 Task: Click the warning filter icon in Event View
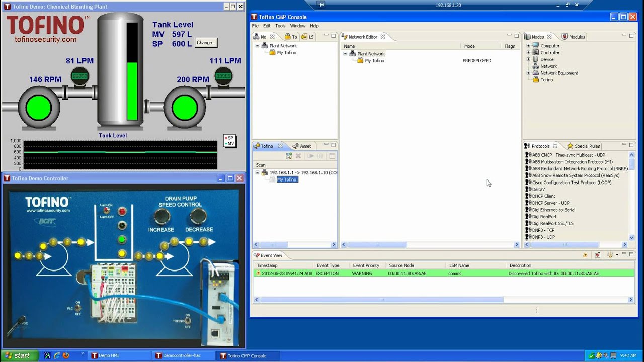pos(585,255)
